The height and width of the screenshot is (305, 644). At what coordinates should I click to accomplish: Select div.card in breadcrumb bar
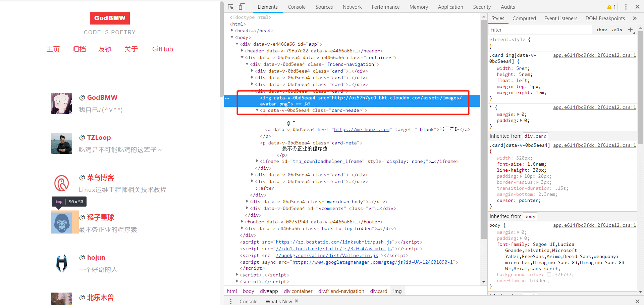[x=378, y=291]
